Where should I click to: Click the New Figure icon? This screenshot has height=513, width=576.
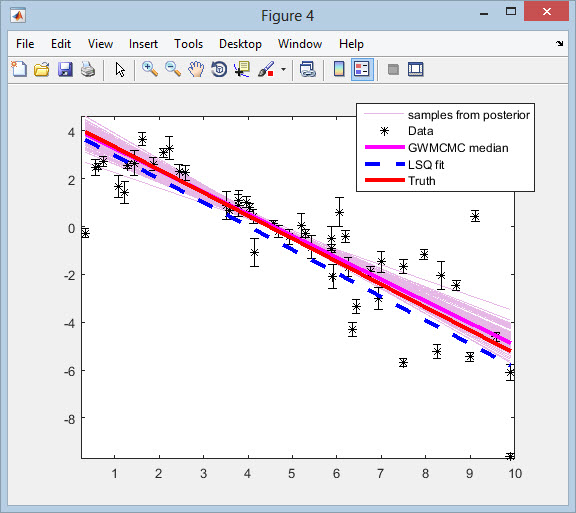pos(19,69)
